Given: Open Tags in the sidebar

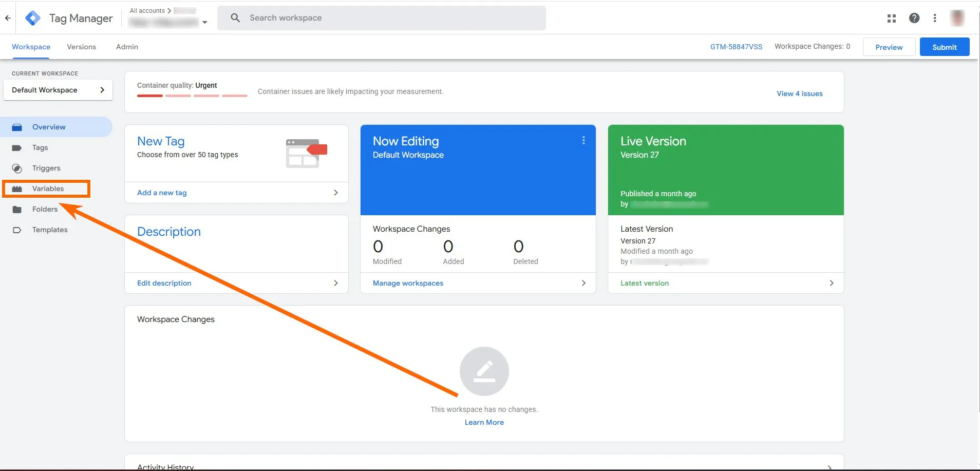Looking at the screenshot, I should 40,148.
